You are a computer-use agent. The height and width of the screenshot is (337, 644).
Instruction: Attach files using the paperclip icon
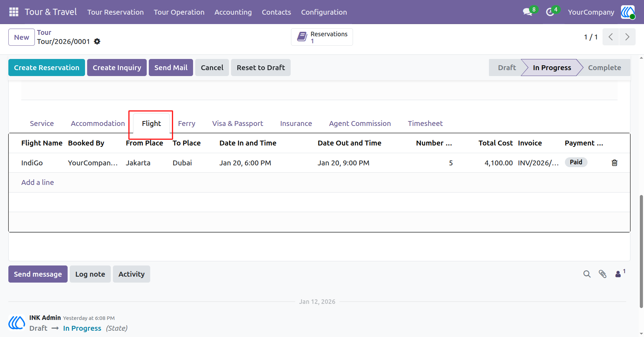(x=603, y=274)
